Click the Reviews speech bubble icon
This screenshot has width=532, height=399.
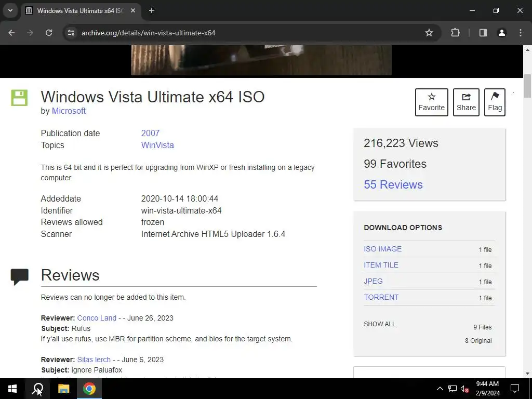19,276
